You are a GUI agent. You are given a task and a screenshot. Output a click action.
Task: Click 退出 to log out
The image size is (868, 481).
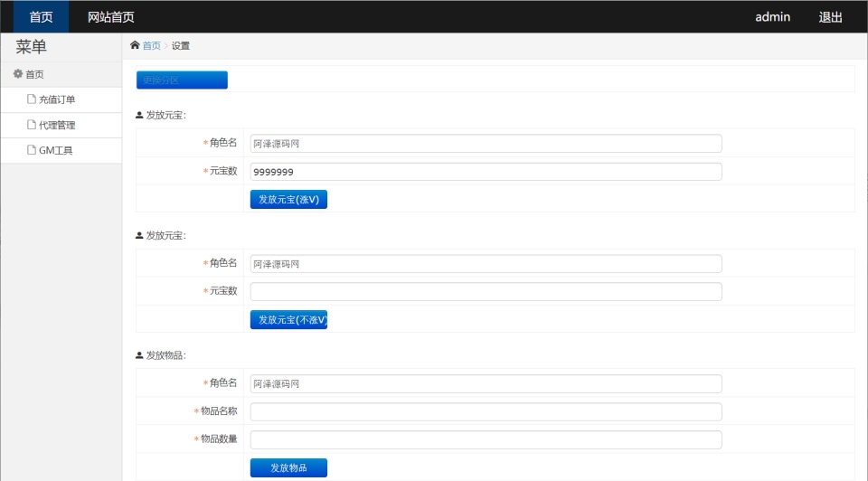830,17
